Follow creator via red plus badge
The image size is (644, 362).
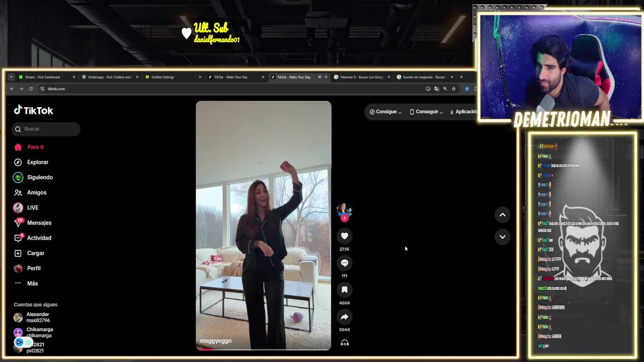(x=344, y=218)
